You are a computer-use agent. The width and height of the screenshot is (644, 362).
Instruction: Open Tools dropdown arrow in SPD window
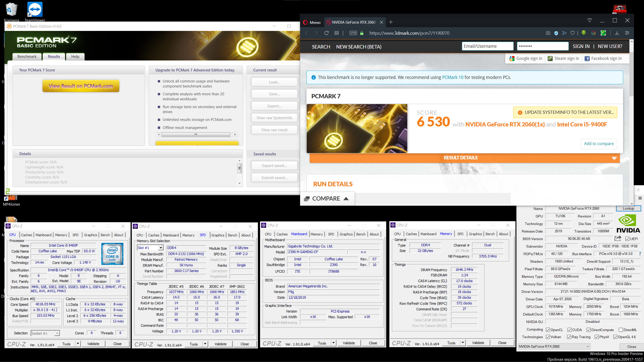[205, 344]
